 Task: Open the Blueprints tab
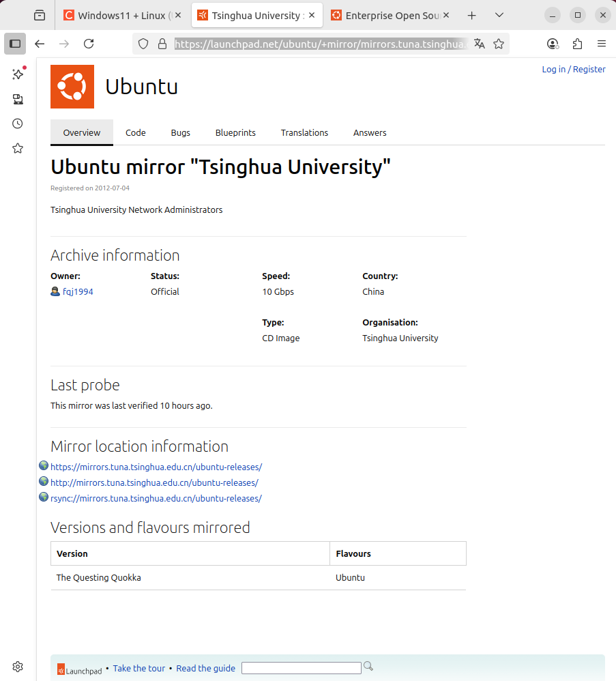coord(235,132)
